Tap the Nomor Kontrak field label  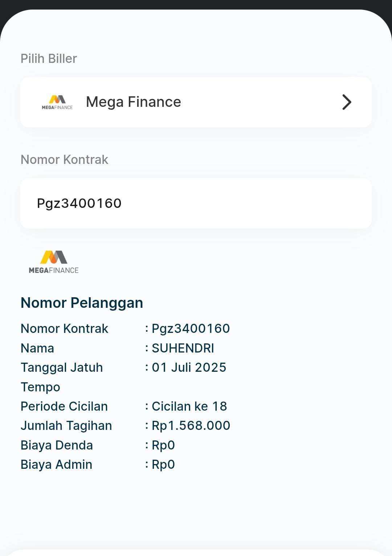click(x=64, y=160)
